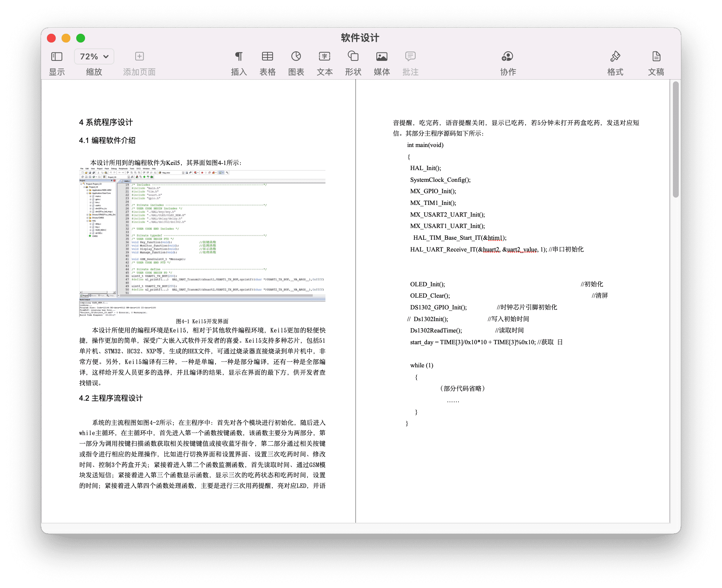Click the line Ds1302ReadTime();

(436, 331)
